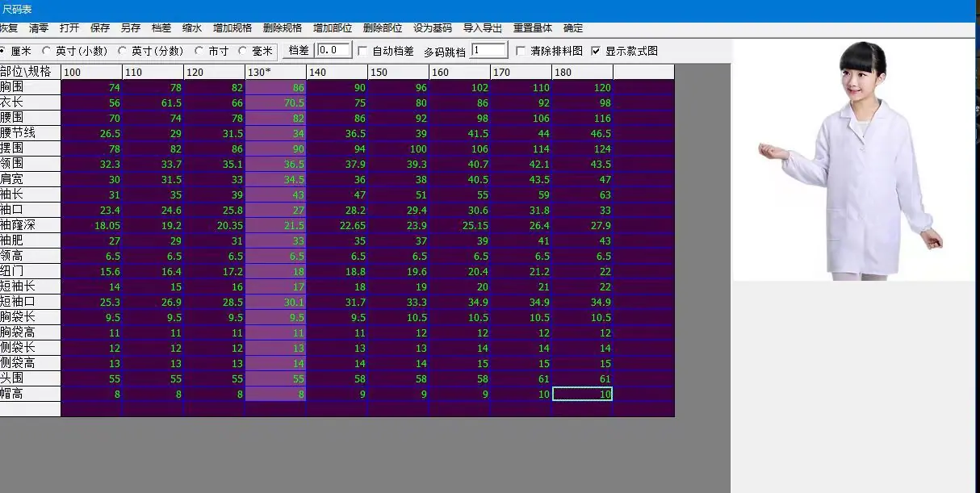The image size is (980, 493).
Task: Click 保存 in the menu bar
Action: [x=100, y=27]
